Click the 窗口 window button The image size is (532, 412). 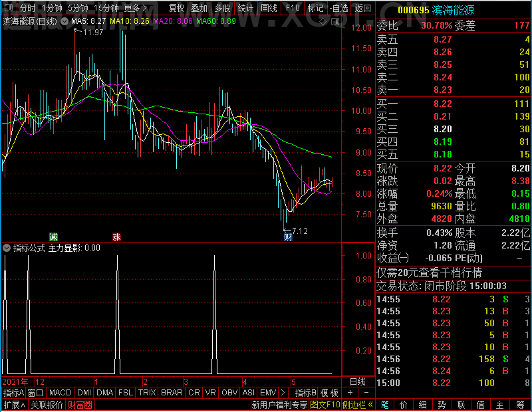coord(36,393)
